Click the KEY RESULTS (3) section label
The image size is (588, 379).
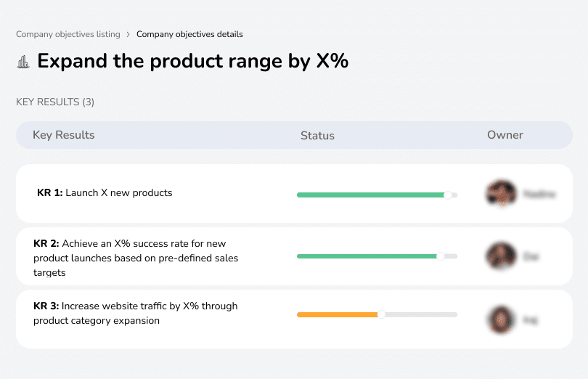tap(55, 102)
